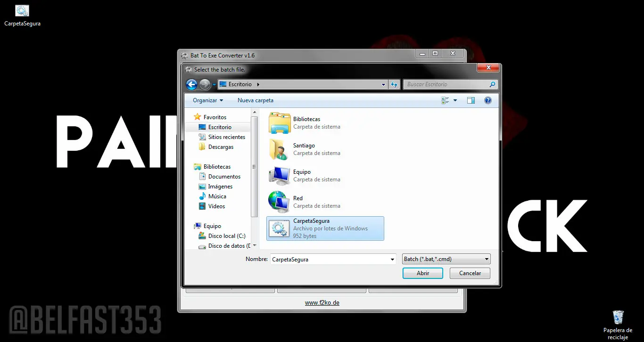
Task: Open www.f2ko.de link in Bat To Exe Converter
Action: click(x=322, y=303)
